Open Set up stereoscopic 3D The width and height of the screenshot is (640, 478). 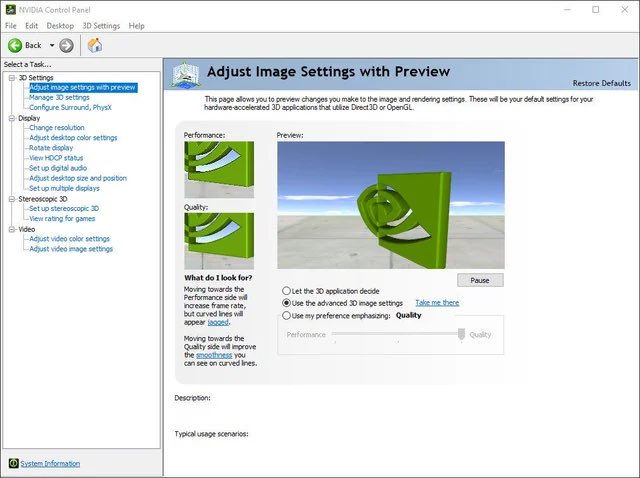64,208
